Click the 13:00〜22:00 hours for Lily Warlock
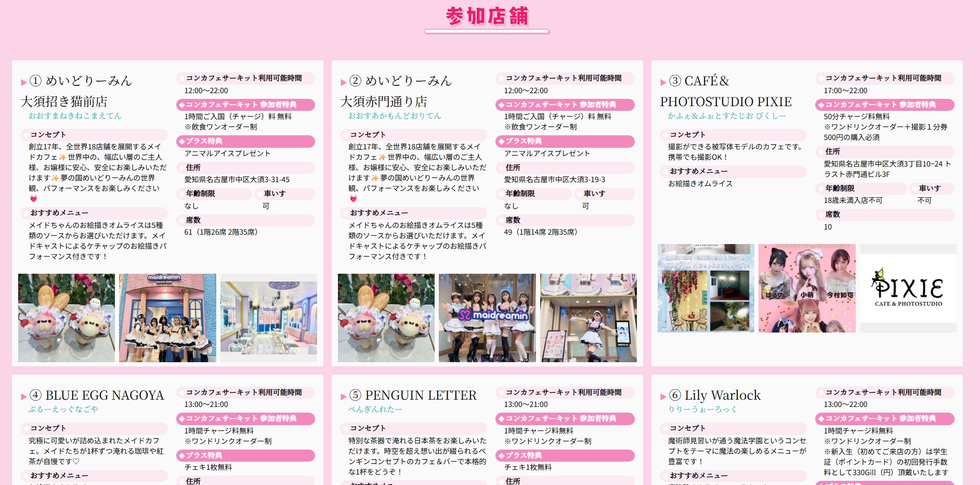980x485 pixels. click(x=846, y=404)
